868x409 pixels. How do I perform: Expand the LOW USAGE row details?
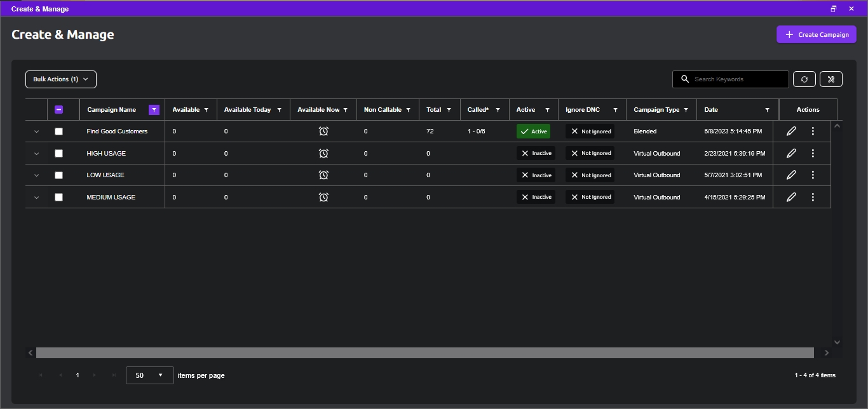36,175
